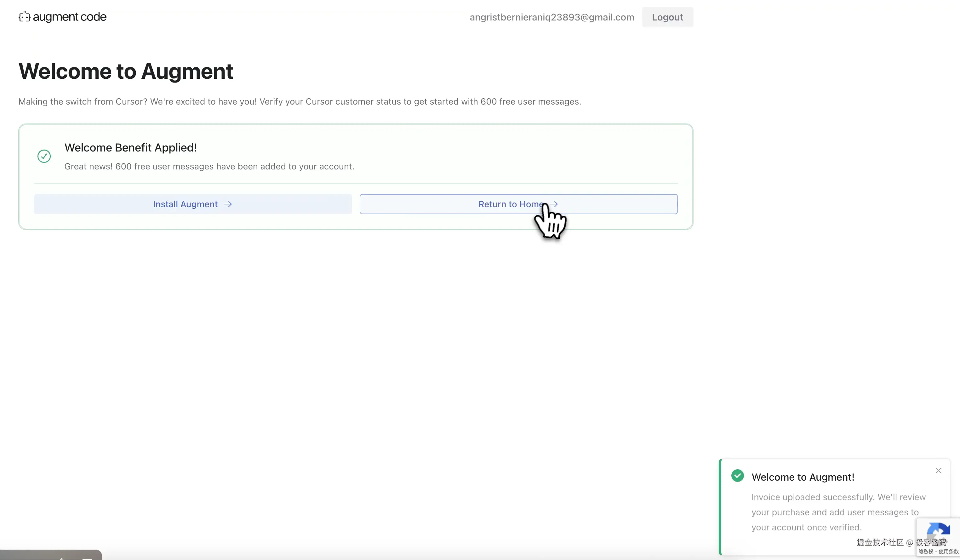Click the account email address in header
The image size is (960, 560).
[551, 17]
